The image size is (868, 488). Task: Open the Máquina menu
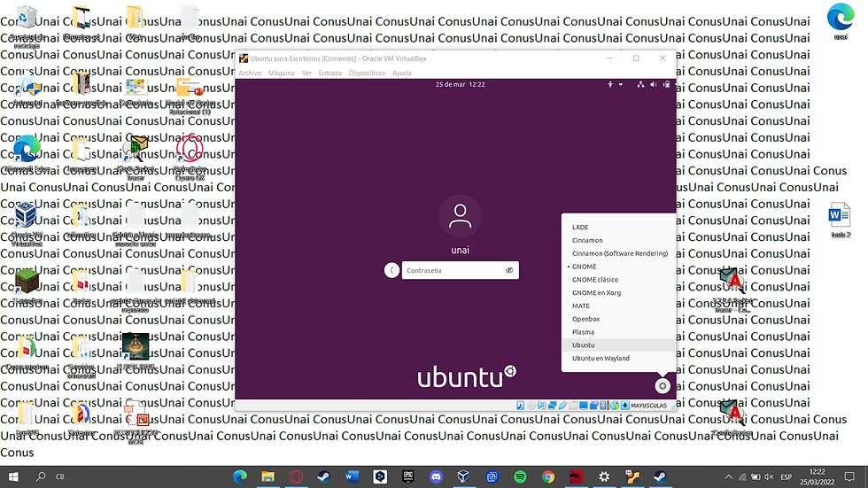coord(282,73)
